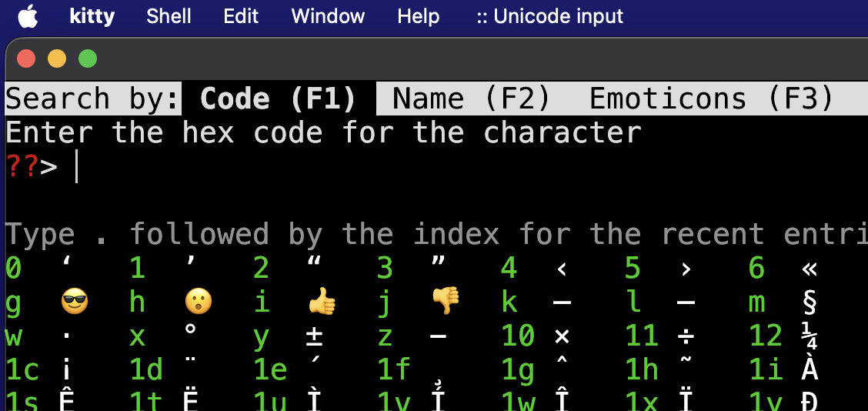
Task: Click the red ?? prompt marker
Action: pos(22,166)
